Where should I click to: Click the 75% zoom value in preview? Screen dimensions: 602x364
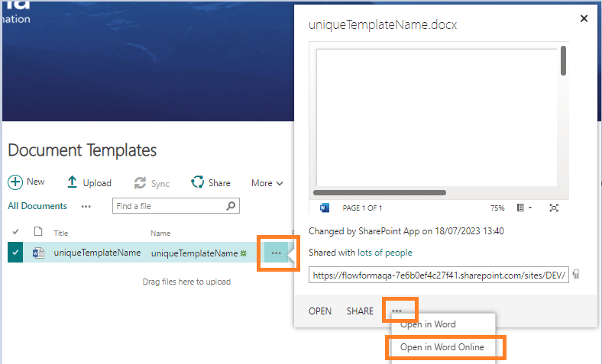pos(497,208)
